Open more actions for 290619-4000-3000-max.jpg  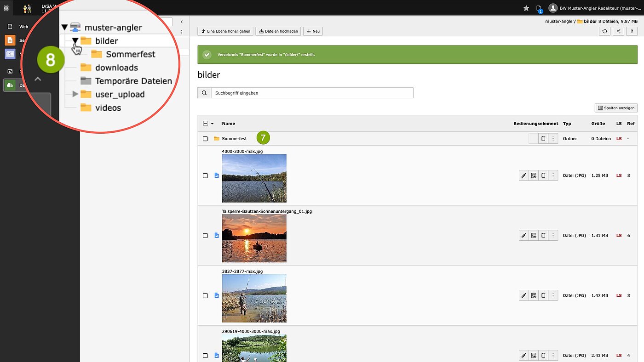tap(553, 356)
